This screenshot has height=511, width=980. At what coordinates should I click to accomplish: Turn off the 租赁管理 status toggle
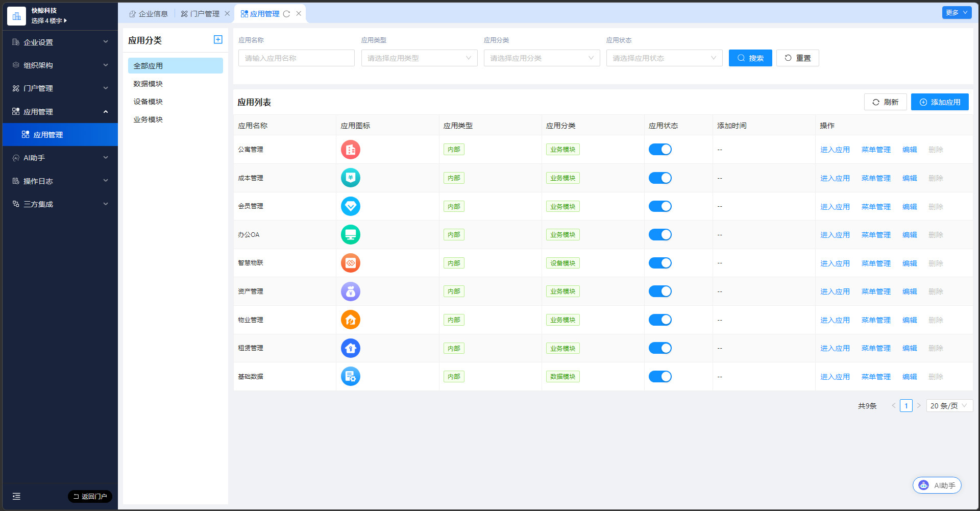click(660, 348)
